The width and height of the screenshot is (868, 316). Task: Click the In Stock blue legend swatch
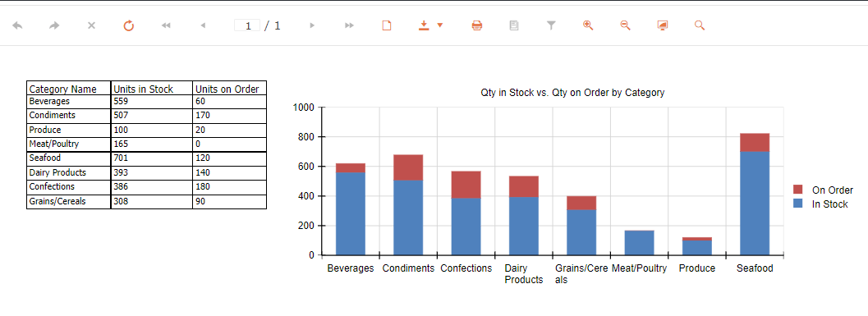(x=797, y=204)
